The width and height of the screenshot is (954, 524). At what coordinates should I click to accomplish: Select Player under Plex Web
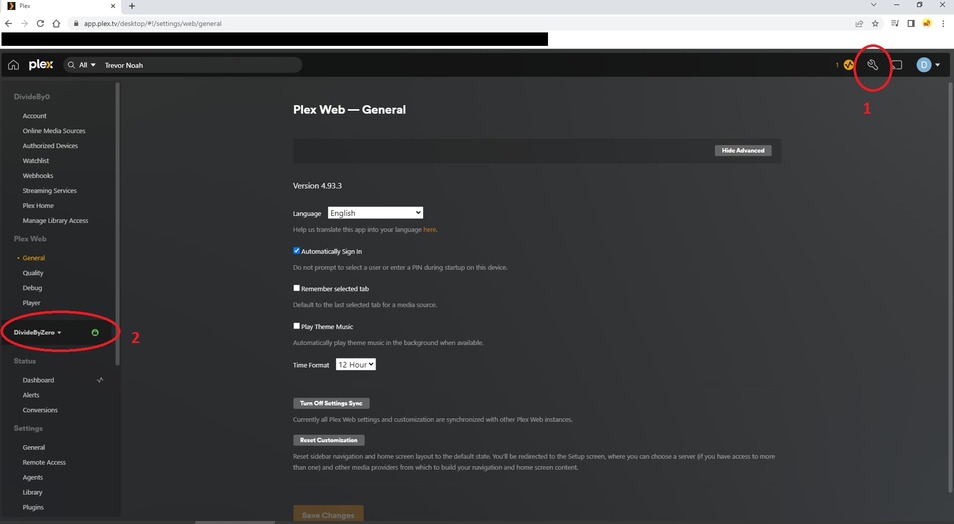click(x=32, y=303)
